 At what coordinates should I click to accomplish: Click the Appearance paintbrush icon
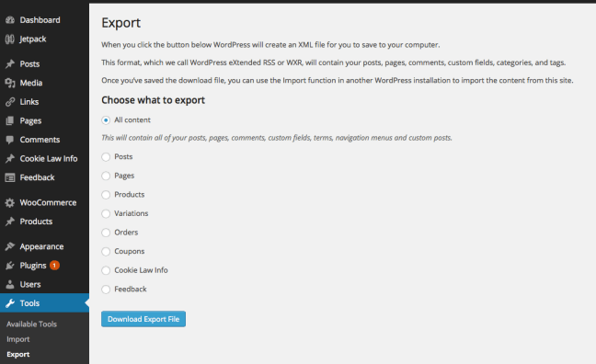10,246
